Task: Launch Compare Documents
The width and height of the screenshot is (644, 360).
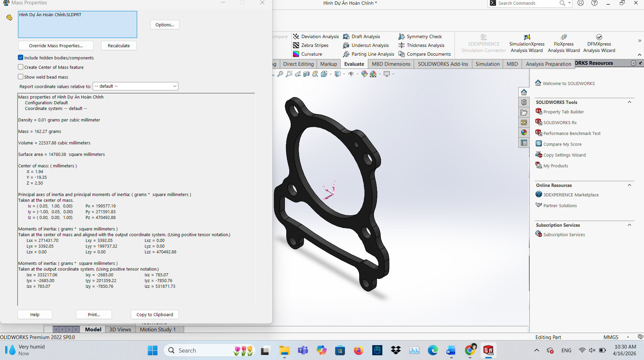Action: click(x=425, y=54)
